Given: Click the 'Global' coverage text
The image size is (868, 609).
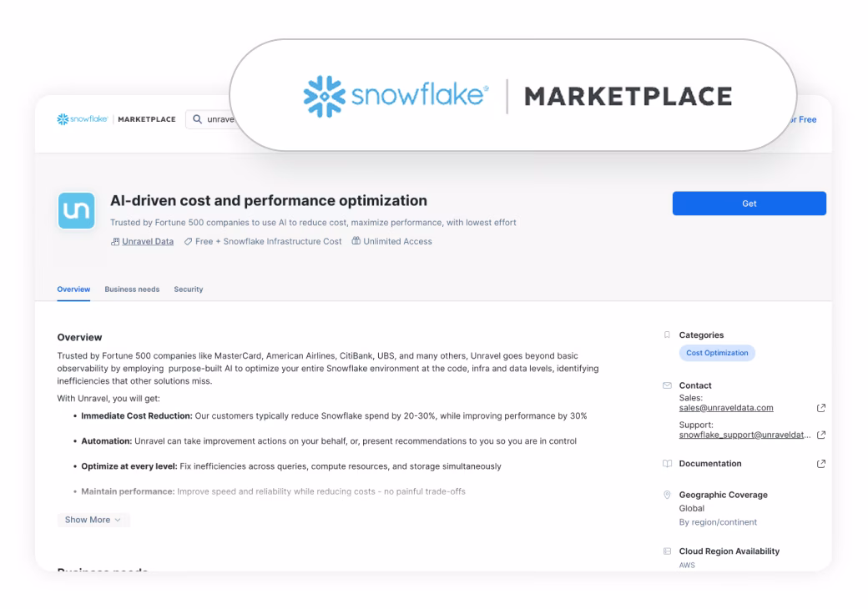Looking at the screenshot, I should [692, 508].
